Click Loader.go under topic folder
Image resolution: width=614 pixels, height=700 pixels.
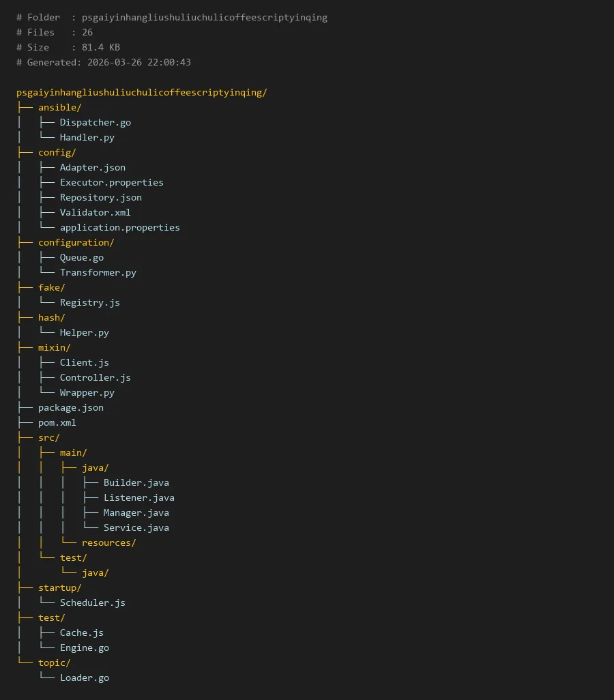[84, 677]
